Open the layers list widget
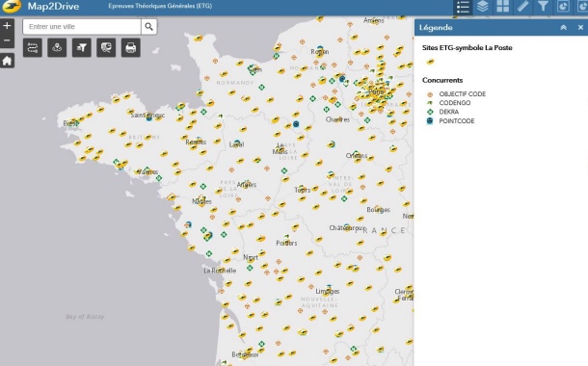The image size is (588, 366). pos(483,7)
